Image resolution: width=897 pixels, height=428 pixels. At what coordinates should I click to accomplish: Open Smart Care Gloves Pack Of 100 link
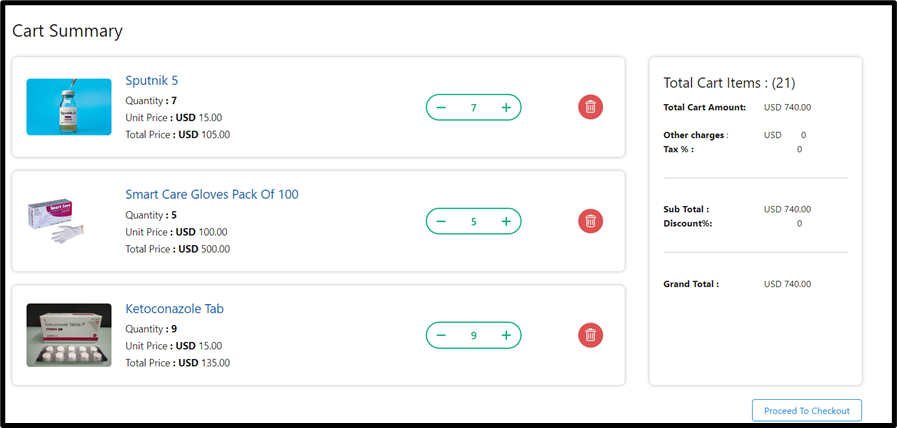211,194
